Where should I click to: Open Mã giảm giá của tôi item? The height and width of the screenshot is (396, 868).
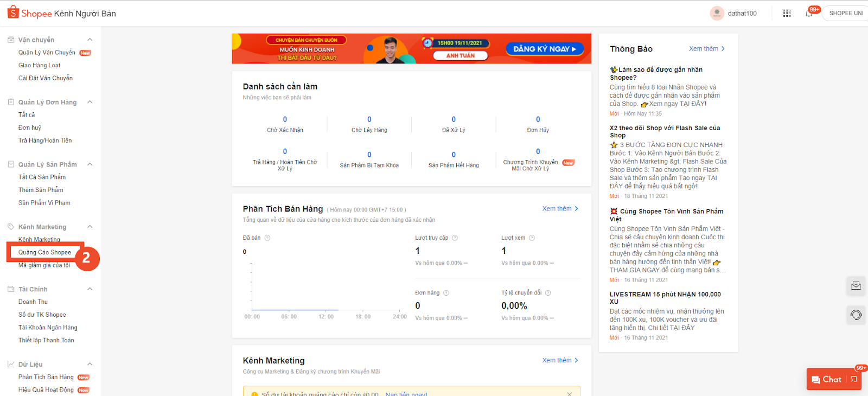[44, 265]
